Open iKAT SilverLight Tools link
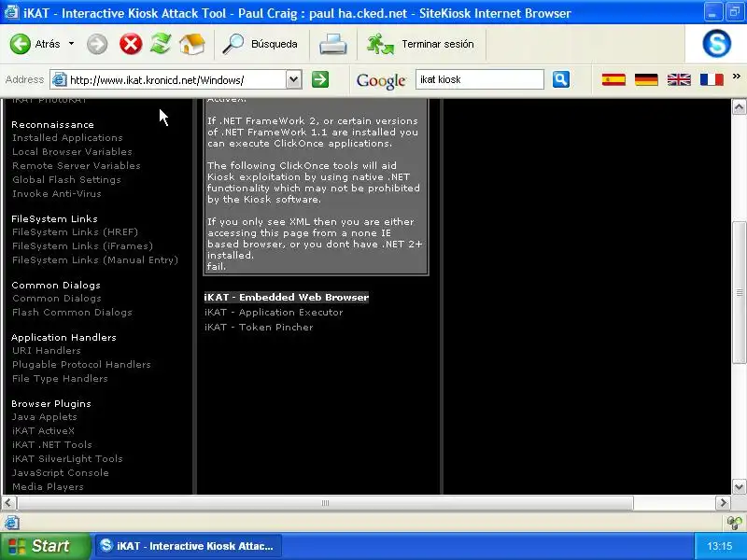Screen dimensions: 747x560 (x=67, y=458)
